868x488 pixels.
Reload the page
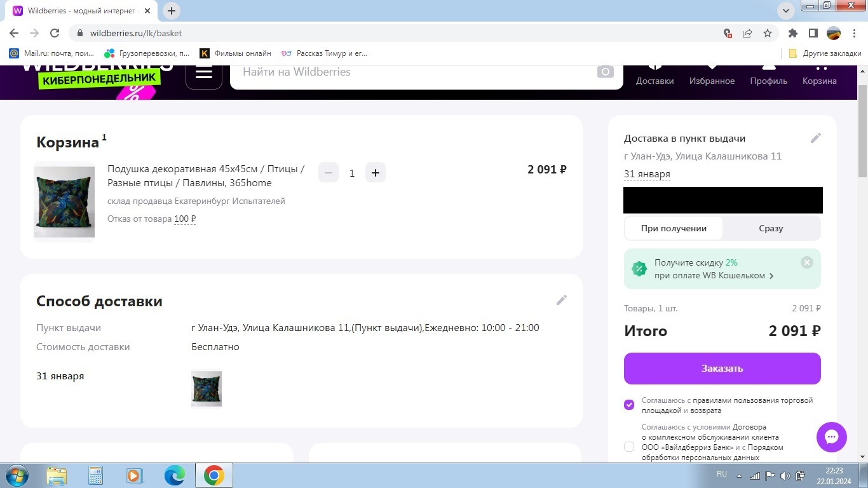[x=55, y=33]
